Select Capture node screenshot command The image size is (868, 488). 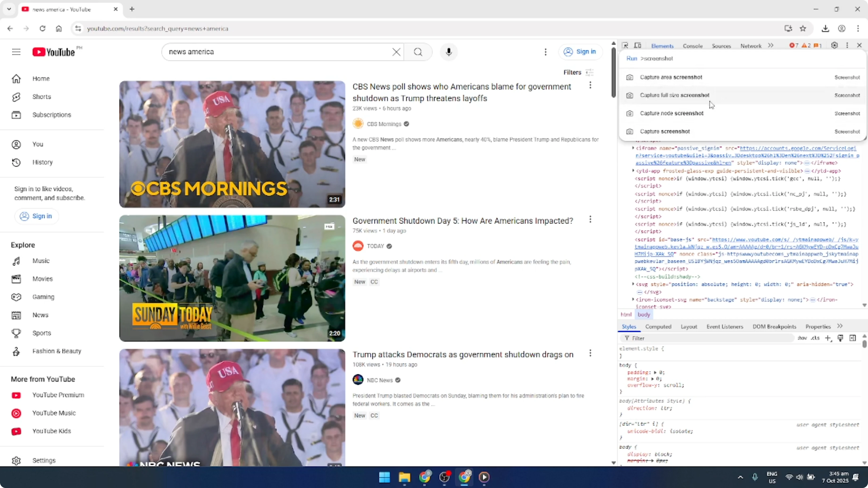(x=743, y=113)
